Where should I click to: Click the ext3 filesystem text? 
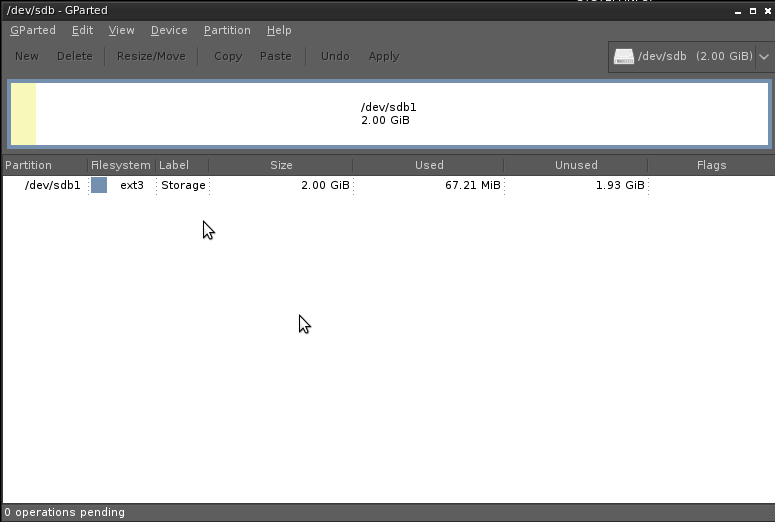[x=132, y=185]
